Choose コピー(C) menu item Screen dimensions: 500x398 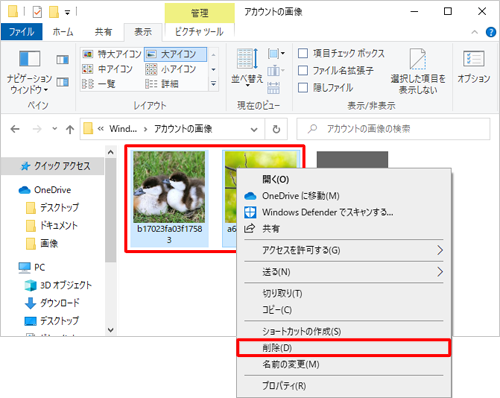coord(344,310)
